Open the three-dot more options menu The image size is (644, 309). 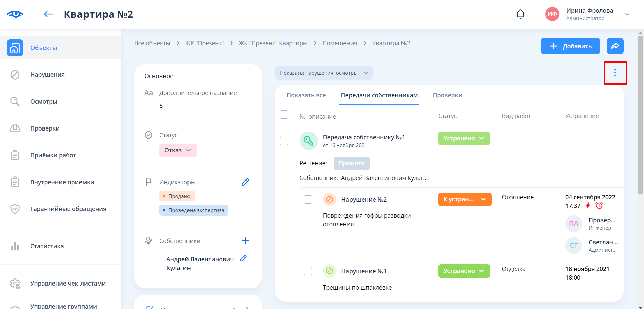[x=615, y=73]
